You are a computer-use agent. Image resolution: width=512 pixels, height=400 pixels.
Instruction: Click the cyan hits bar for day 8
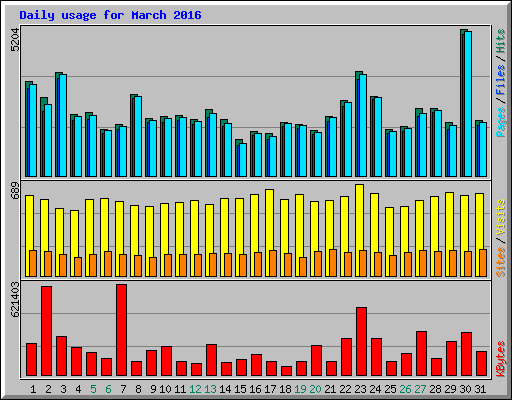coord(138,136)
